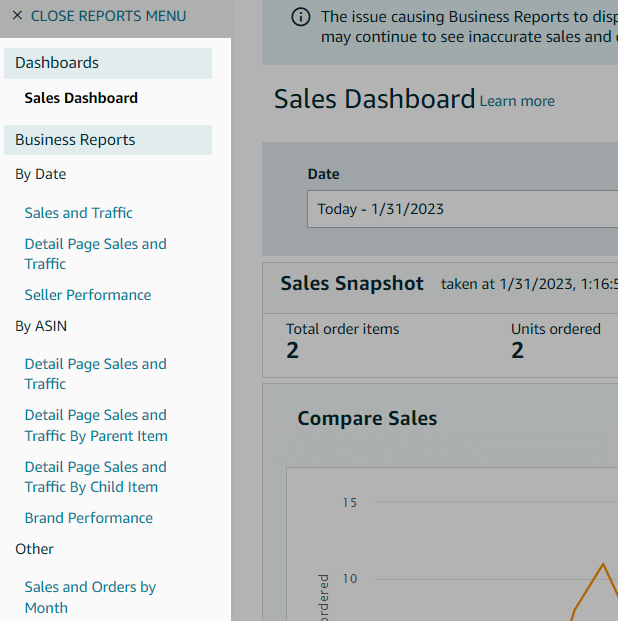Open By ASIN Detail Page Sales and Traffic
618x621 pixels.
tap(95, 374)
